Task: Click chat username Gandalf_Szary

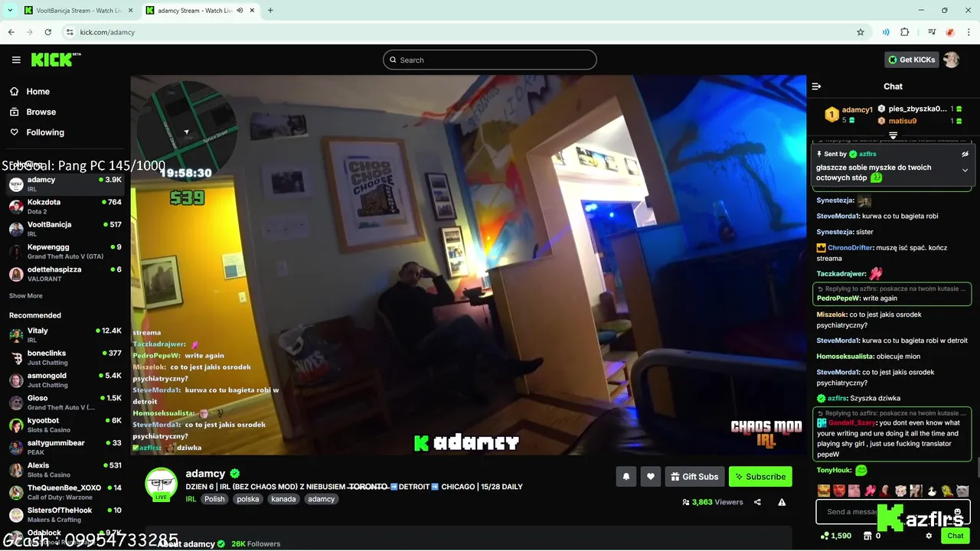Action: (851, 422)
